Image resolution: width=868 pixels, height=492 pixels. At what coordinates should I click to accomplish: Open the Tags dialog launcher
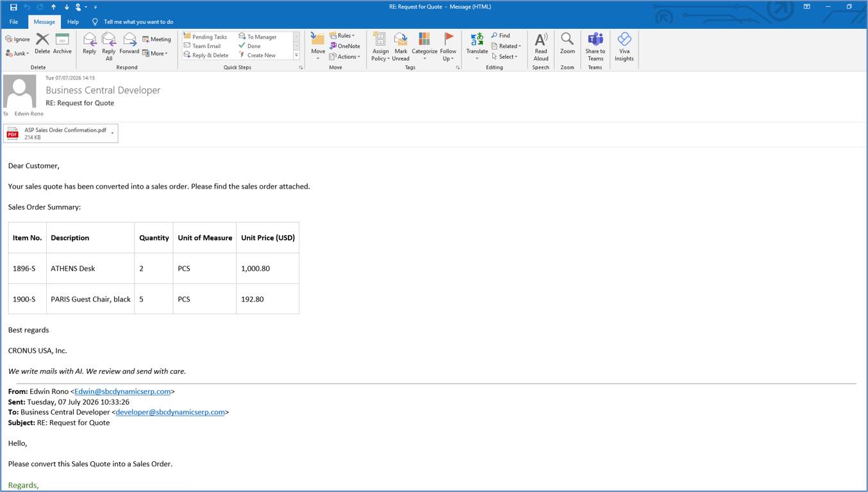click(458, 67)
